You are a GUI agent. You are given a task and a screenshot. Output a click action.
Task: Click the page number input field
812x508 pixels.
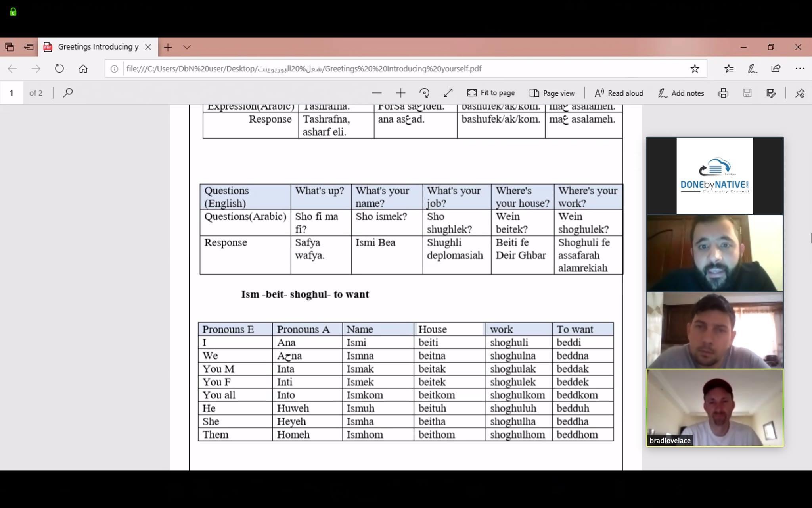[x=11, y=93]
